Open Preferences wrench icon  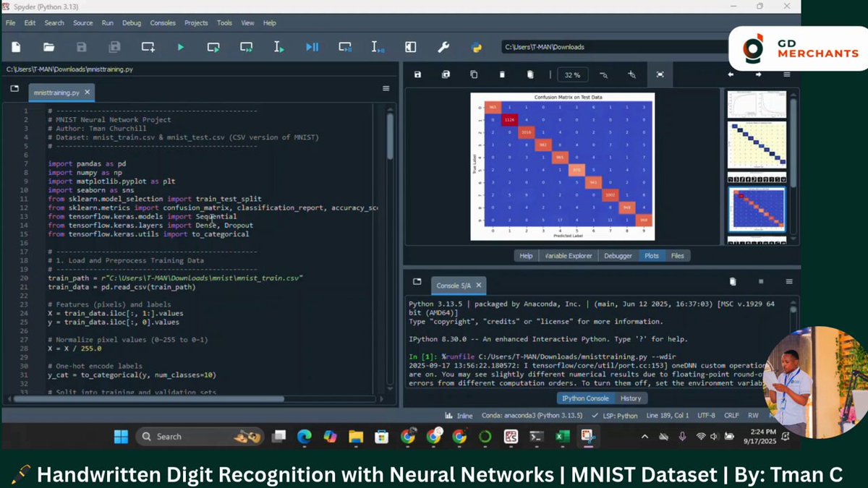pos(443,47)
